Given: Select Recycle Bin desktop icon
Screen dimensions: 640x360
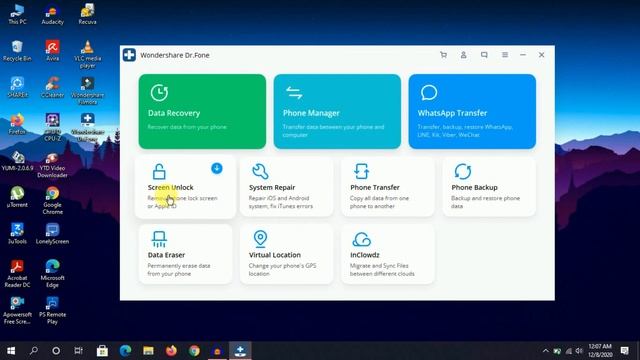Looking at the screenshot, I should (x=17, y=51).
